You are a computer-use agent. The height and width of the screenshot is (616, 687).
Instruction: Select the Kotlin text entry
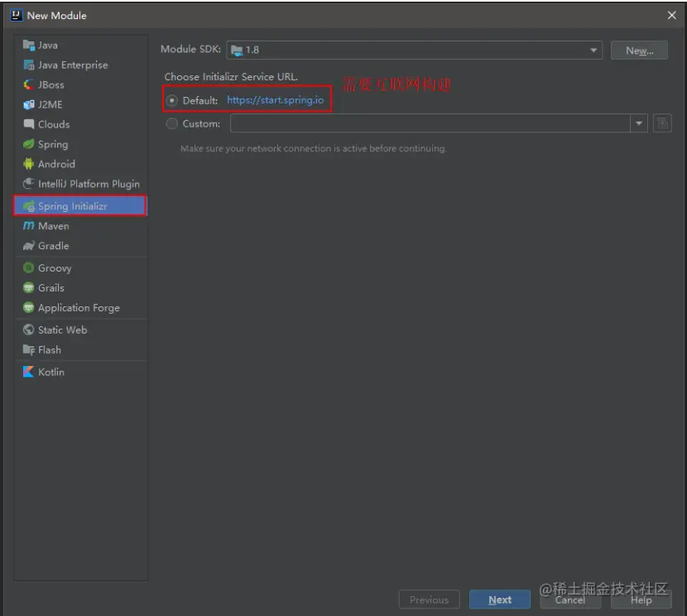[x=50, y=372]
